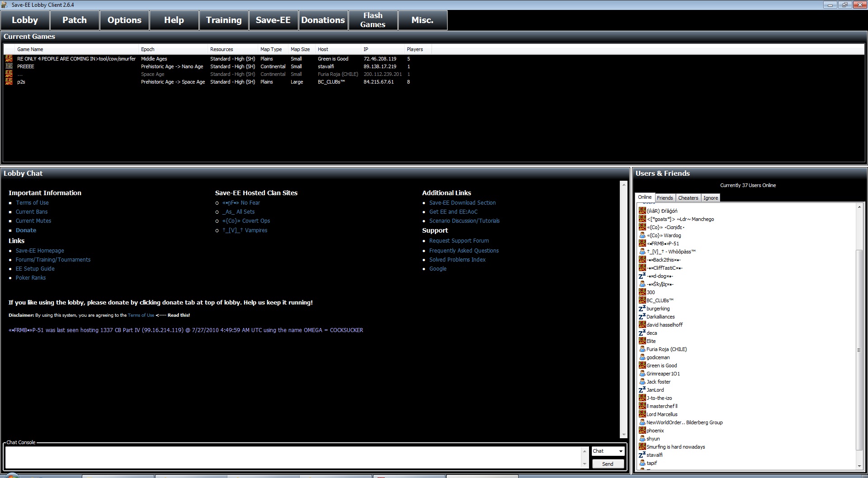Click the person icon beside godiceman
The height and width of the screenshot is (478, 868).
click(642, 357)
